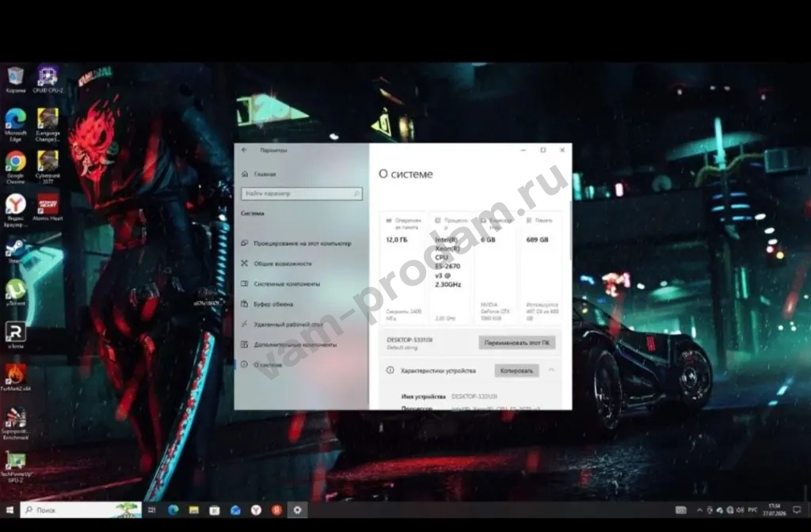Open the Буфер обмена settings page
The image size is (811, 532).
[x=302, y=304]
